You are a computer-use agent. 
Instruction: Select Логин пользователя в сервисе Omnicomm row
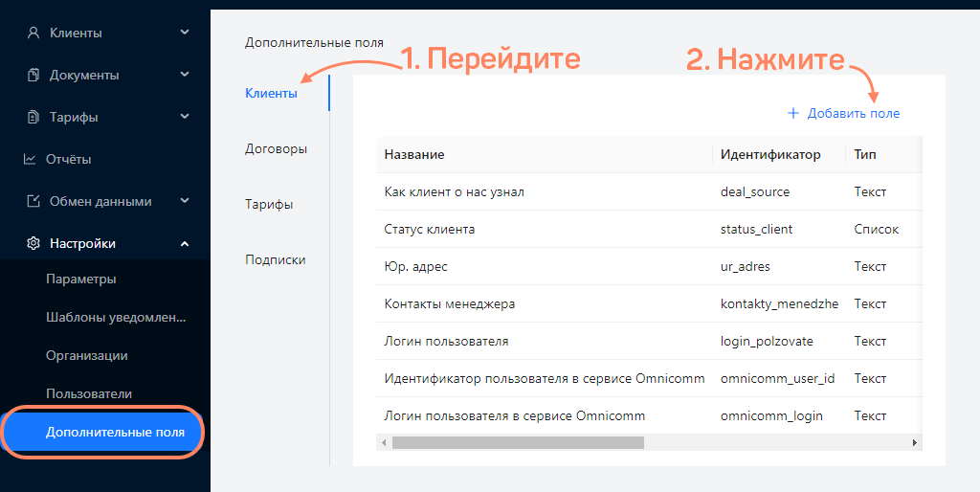click(x=649, y=415)
